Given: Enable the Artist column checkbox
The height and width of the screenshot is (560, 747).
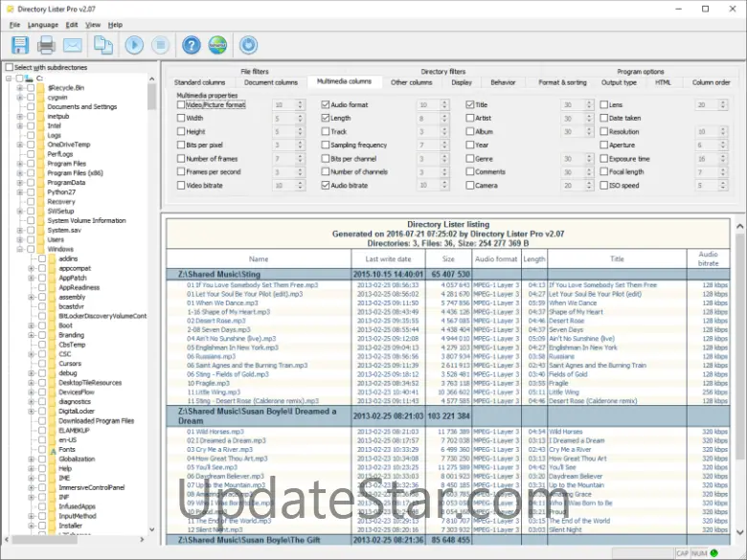Looking at the screenshot, I should click(469, 118).
